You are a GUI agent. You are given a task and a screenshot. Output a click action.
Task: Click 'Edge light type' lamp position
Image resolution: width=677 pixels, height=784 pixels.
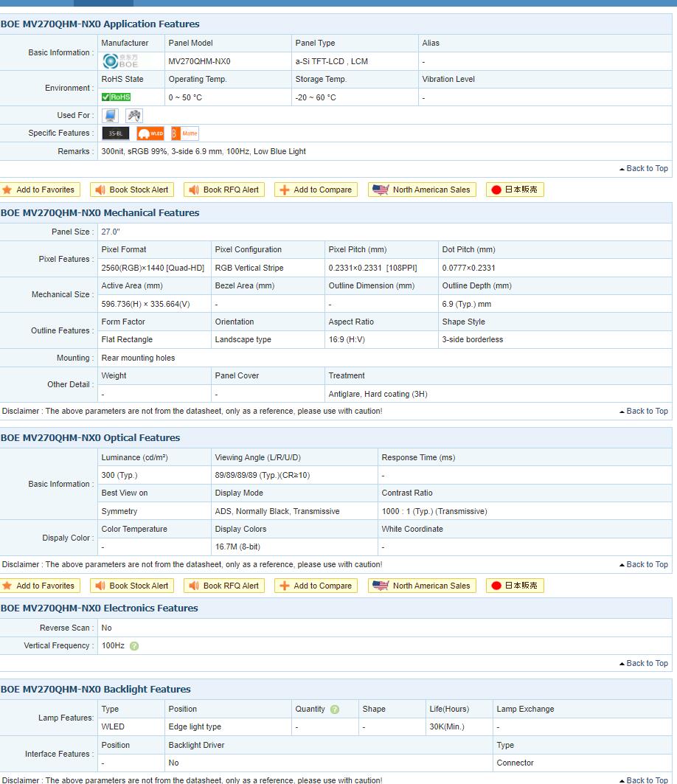(195, 727)
